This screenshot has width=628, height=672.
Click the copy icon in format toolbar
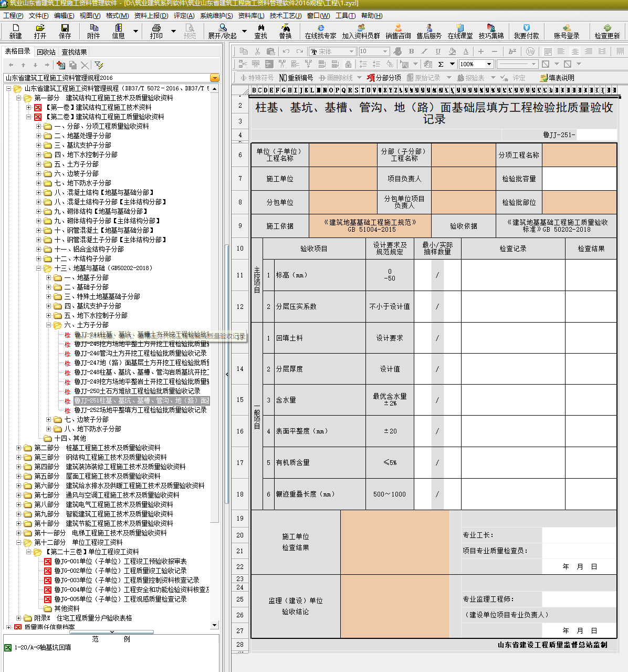[244, 51]
